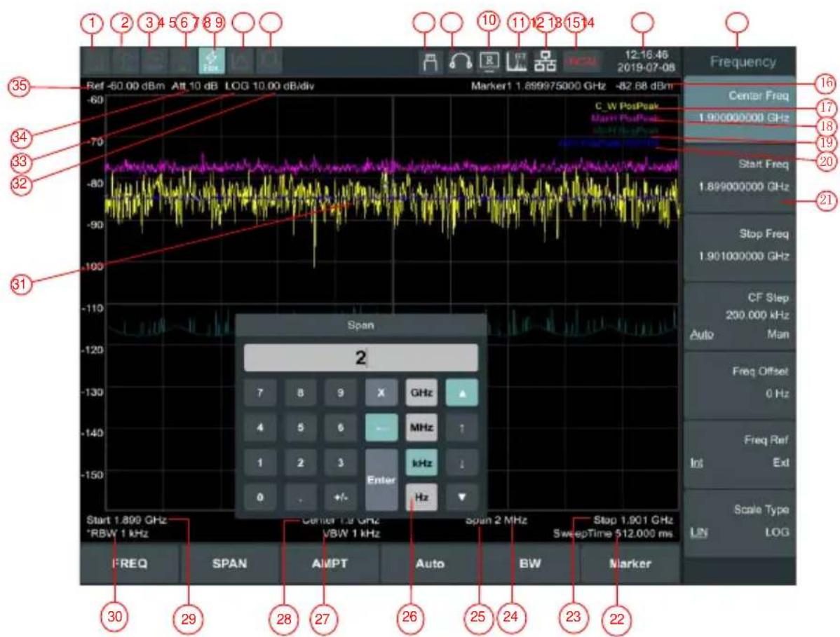Viewport: 840px width, 637px height.
Task: Click the Span 2 MHz readout
Action: [x=496, y=520]
